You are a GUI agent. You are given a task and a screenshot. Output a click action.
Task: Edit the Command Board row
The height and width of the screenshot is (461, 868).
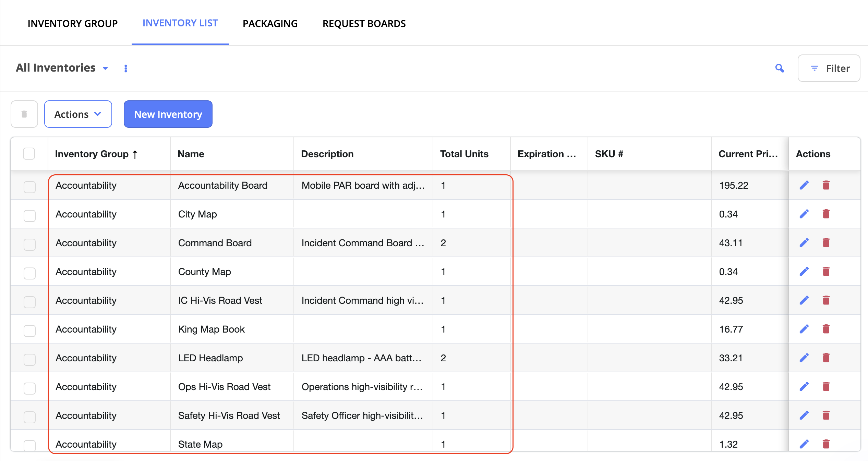[x=804, y=243]
